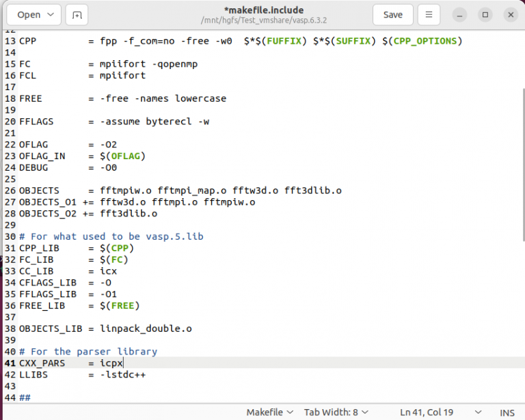Place cursor after icpx on line 41
Image resolution: width=525 pixels, height=420 pixels.
123,363
